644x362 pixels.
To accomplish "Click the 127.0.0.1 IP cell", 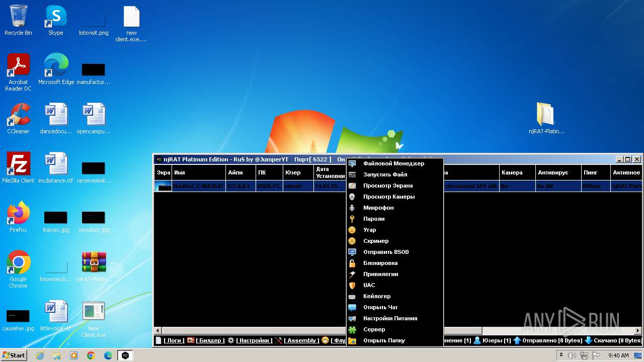I will click(240, 186).
